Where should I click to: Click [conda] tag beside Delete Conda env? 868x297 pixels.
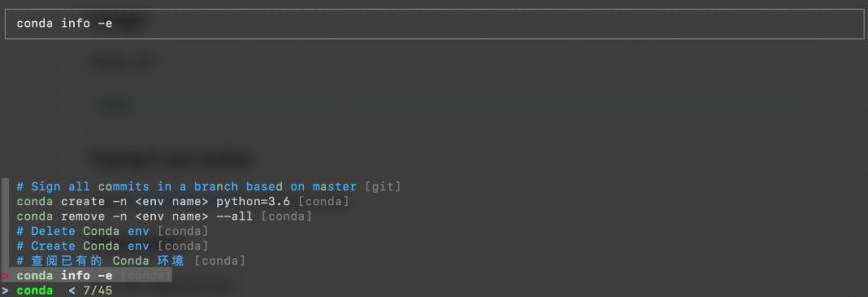[x=182, y=231]
